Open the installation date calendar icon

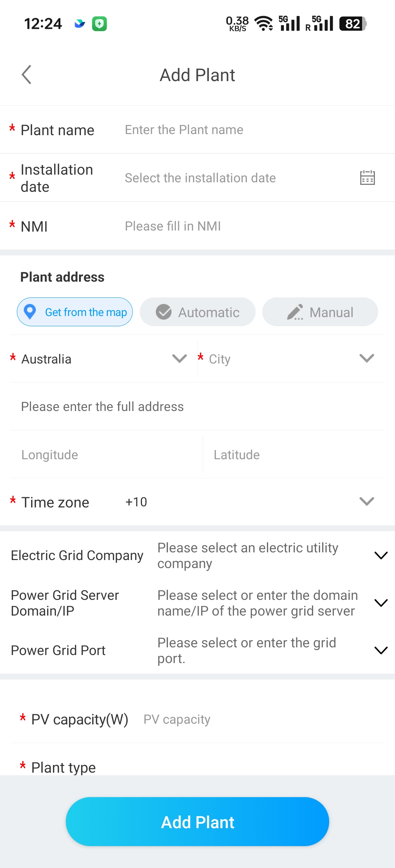(x=367, y=178)
